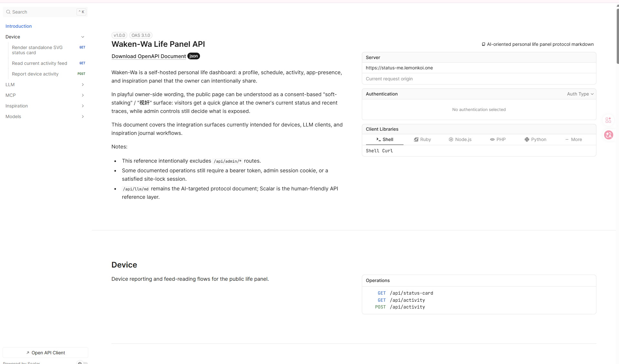Screen dimensions: 619x364
Task: Toggle the light/dark mode switch
Action: pyautogui.click(x=82, y=363)
